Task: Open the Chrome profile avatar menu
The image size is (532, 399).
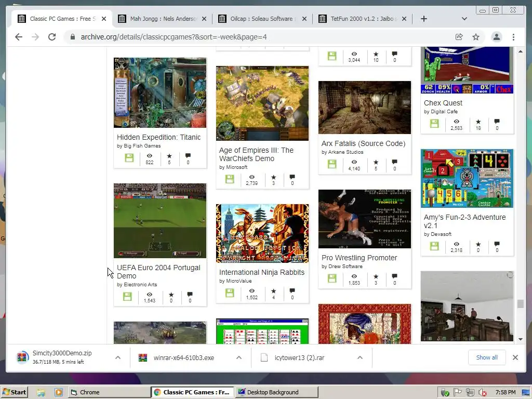Action: tap(496, 37)
